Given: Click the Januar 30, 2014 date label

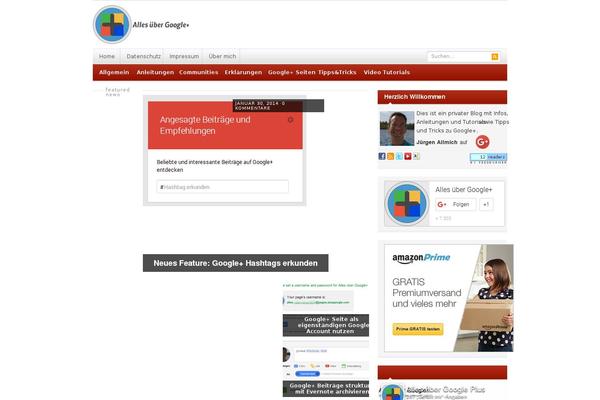Looking at the screenshot, I should pyautogui.click(x=254, y=103).
